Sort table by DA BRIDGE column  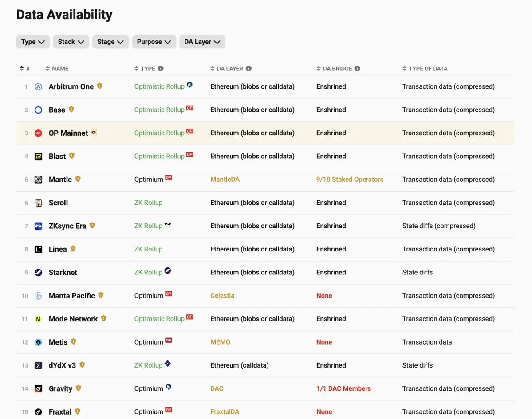tap(334, 68)
